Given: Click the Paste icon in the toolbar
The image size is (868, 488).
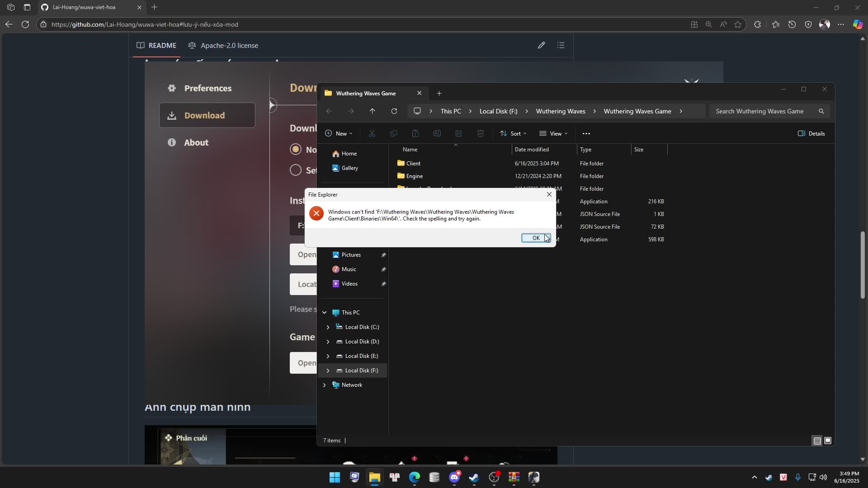Looking at the screenshot, I should (x=415, y=133).
